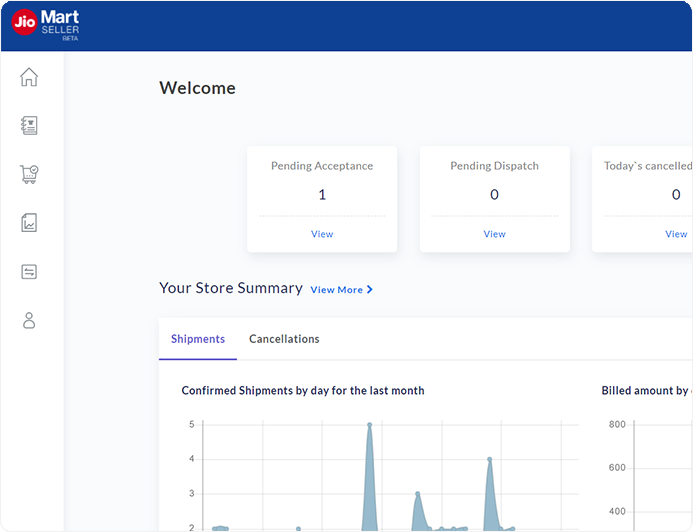Switch to the Cancellations tab
Viewport: 693px width, 532px height.
pyautogui.click(x=284, y=339)
